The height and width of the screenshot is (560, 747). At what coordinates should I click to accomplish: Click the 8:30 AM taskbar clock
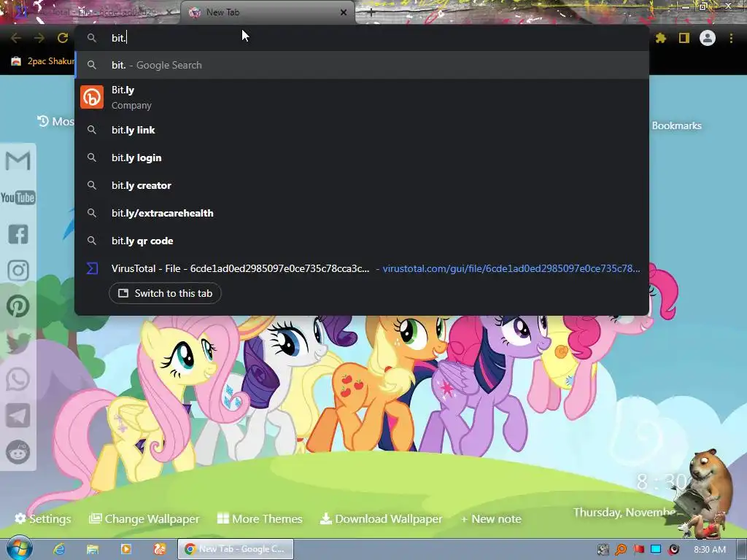pos(709,550)
